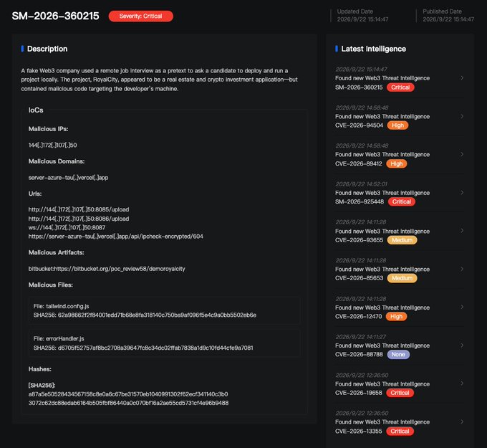
Task: Click the Malicious IPs: label
Action: (48, 129)
